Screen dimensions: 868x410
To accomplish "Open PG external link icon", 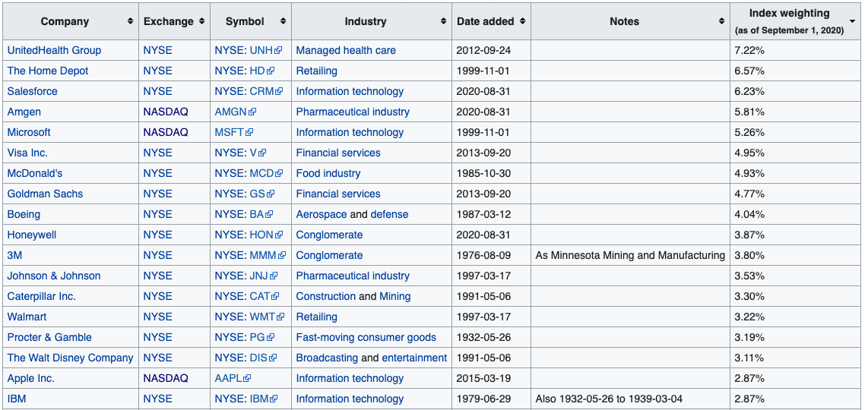I will point(271,337).
